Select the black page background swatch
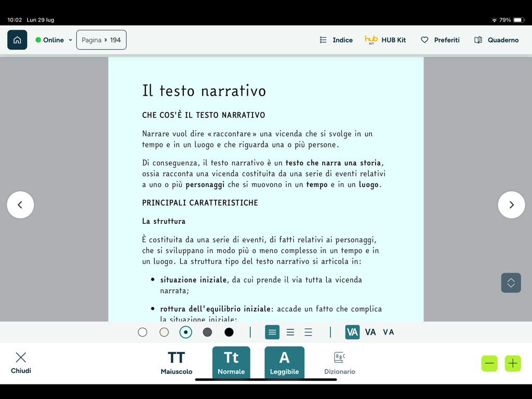 (x=229, y=332)
